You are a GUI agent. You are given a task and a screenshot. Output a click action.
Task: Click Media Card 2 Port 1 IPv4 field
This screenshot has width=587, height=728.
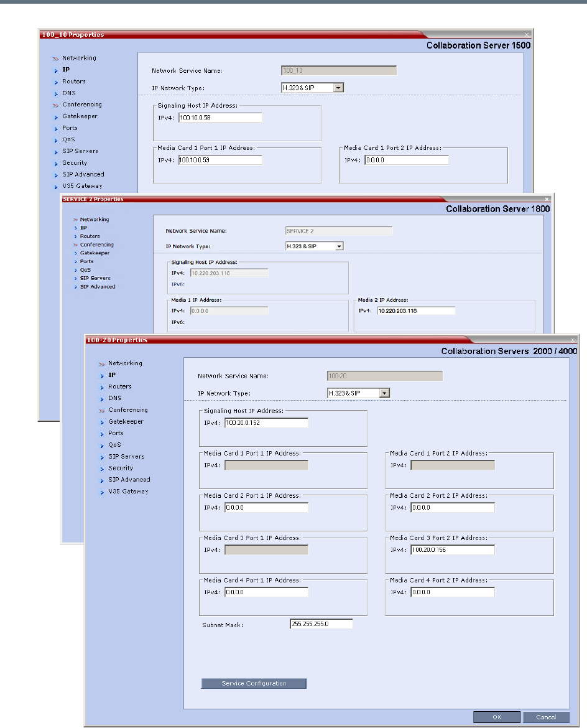266,508
